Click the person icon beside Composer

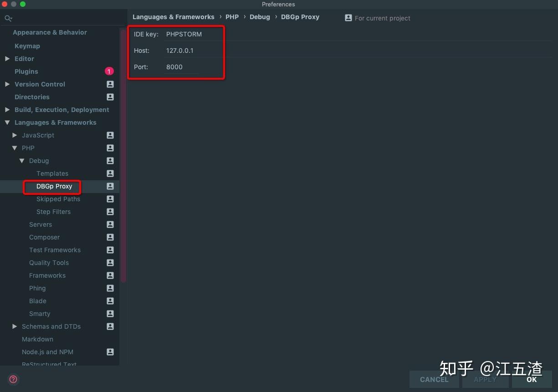point(110,237)
